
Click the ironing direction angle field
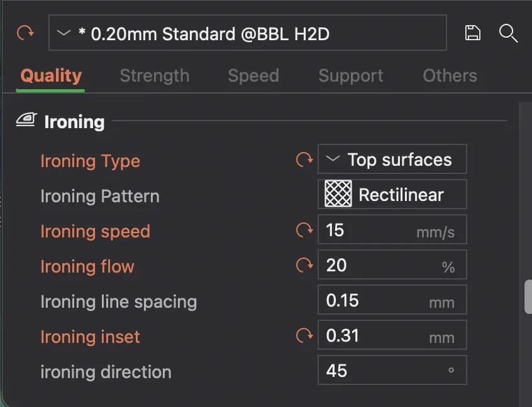[392, 371]
